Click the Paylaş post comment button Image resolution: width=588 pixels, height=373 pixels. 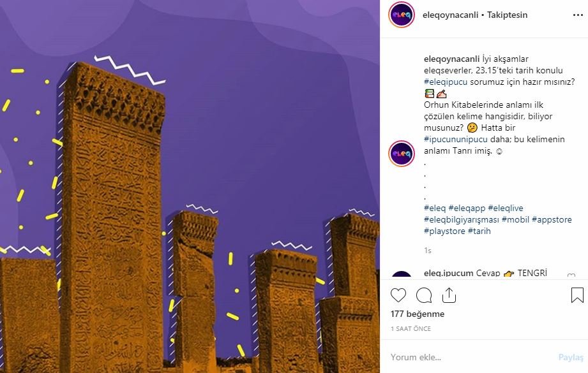coord(571,357)
